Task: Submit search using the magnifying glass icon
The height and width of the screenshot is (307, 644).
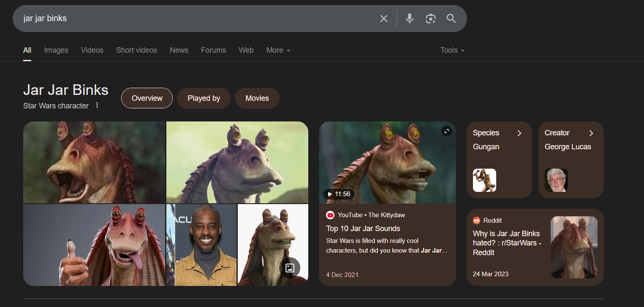Action: [451, 19]
